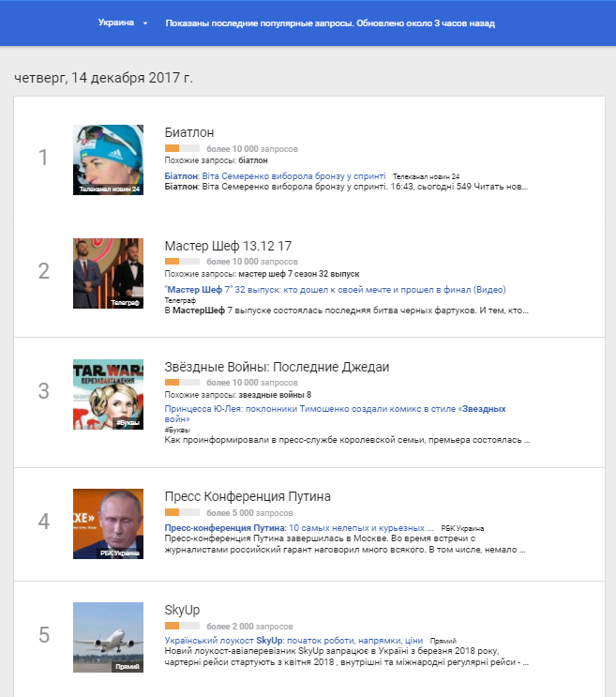Click the Star Wars thumbnail image
The image size is (616, 697).
tap(108, 394)
